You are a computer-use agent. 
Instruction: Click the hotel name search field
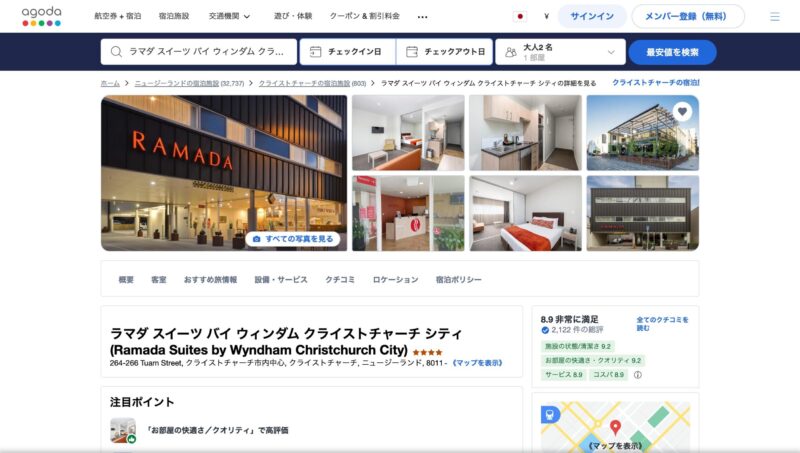coord(199,52)
